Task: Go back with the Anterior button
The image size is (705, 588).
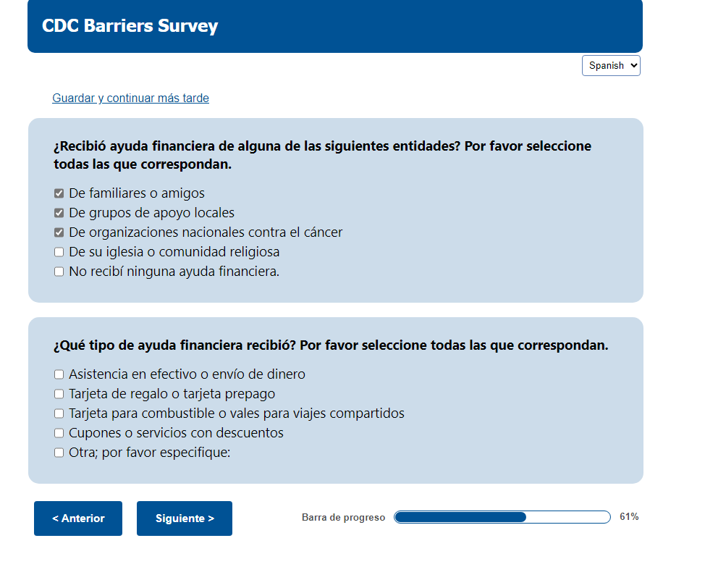Action: coord(78,518)
